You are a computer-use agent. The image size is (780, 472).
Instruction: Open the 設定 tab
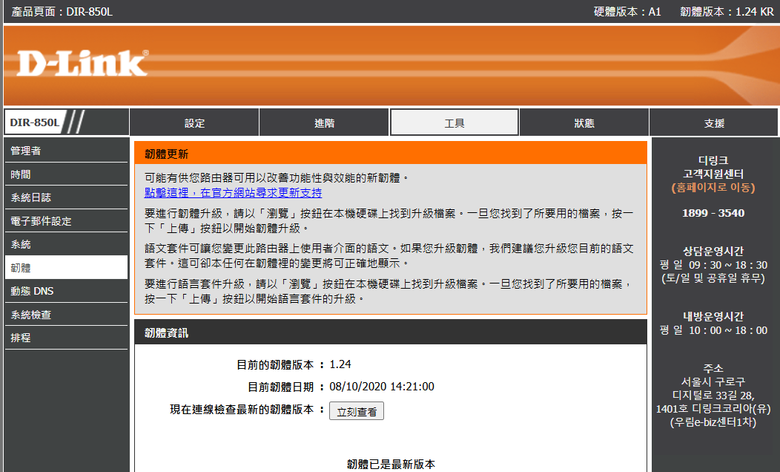pyautogui.click(x=194, y=122)
